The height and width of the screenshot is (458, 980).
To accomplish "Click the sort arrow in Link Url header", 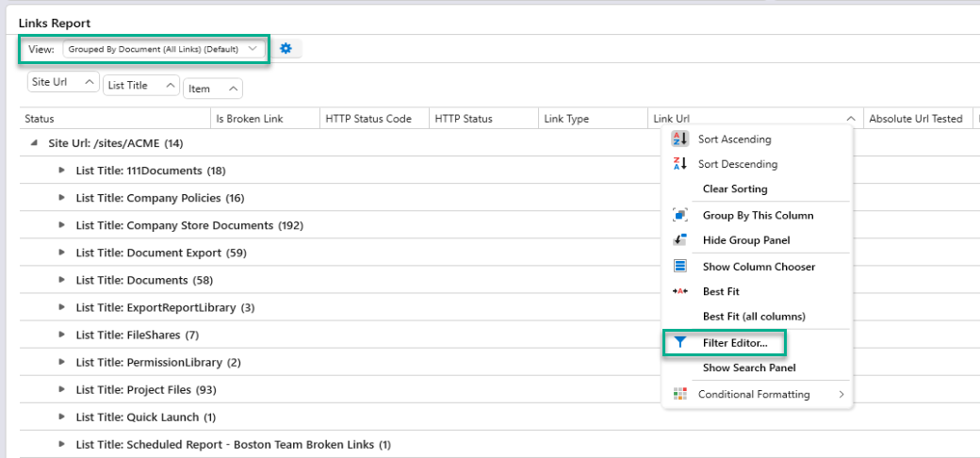I will pos(850,119).
